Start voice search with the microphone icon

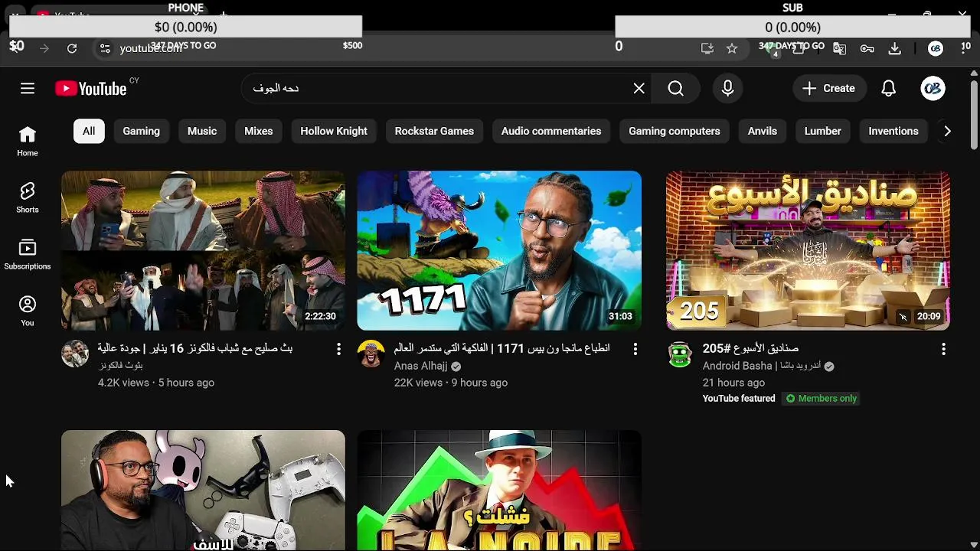727,89
